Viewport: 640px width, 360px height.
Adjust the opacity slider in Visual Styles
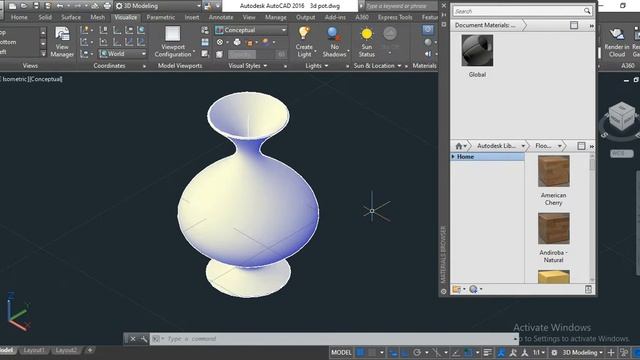point(257,54)
